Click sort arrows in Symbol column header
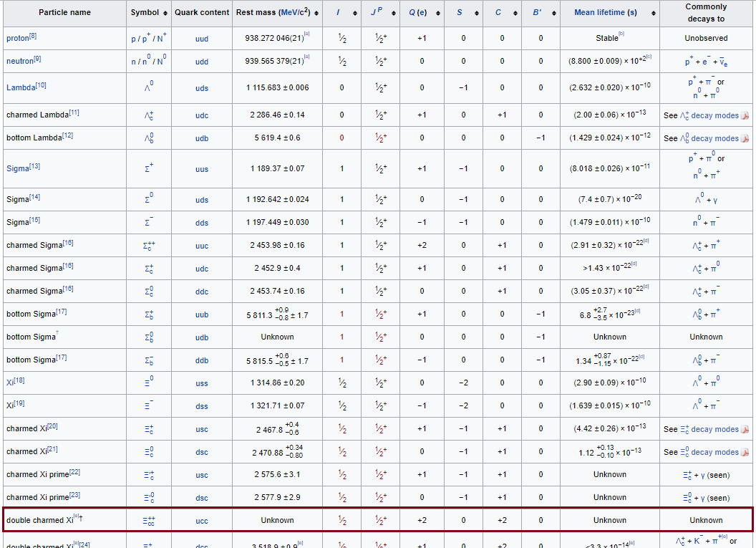 tap(166, 13)
